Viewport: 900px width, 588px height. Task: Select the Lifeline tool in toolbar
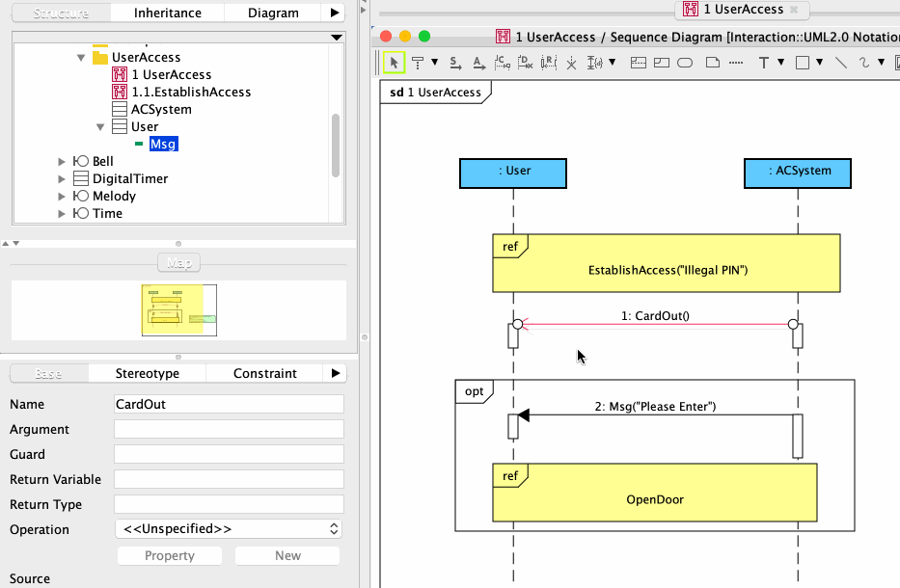click(x=418, y=63)
